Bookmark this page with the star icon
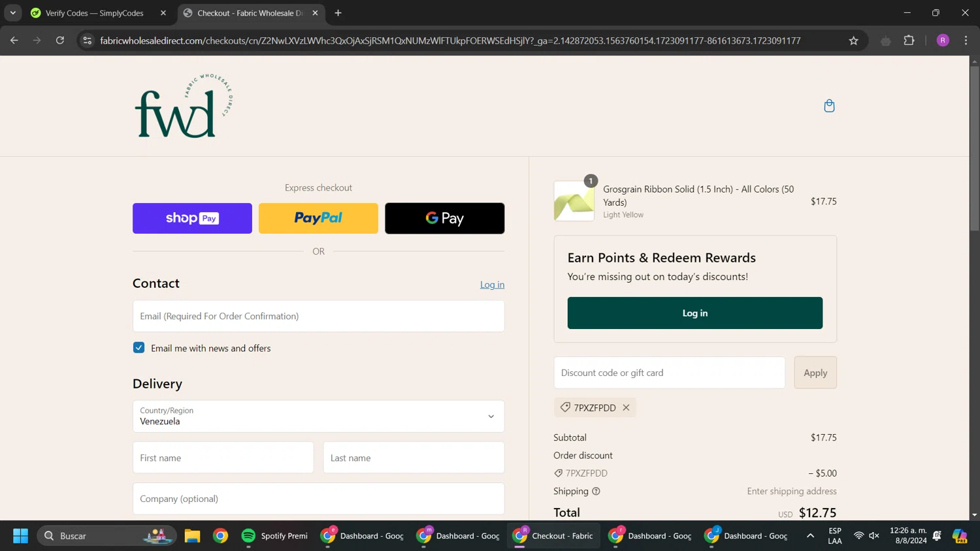The height and width of the screenshot is (551, 980). 853,40
